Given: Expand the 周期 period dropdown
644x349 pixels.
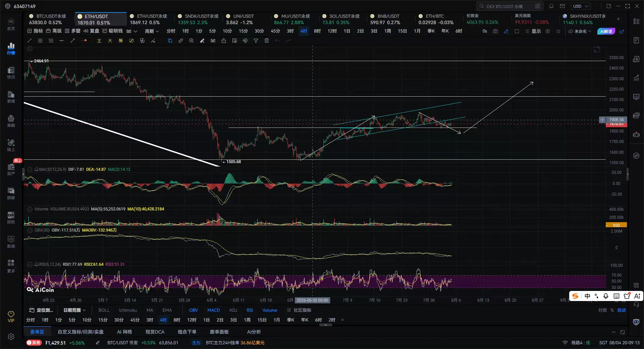Looking at the screenshot, I should [152, 31].
